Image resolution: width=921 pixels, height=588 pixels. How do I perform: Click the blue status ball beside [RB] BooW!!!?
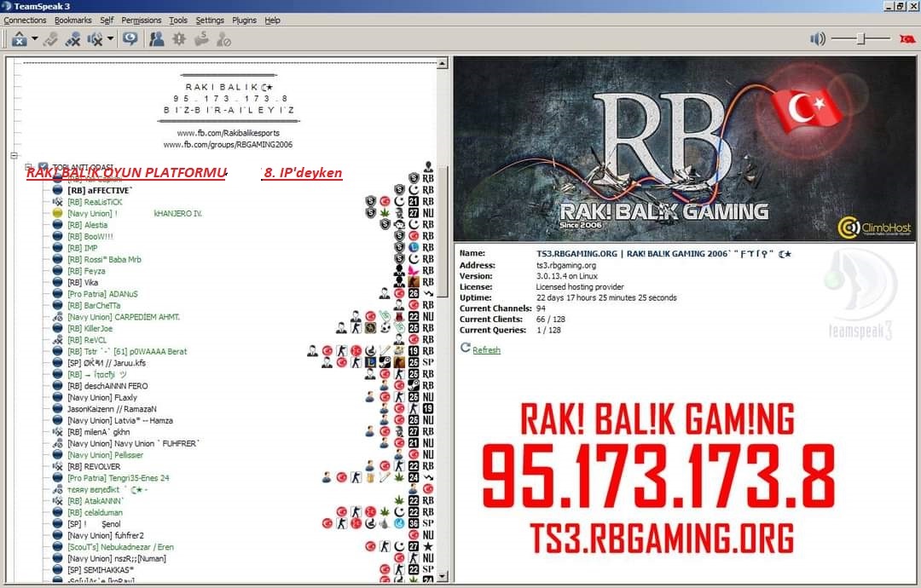coord(58,237)
